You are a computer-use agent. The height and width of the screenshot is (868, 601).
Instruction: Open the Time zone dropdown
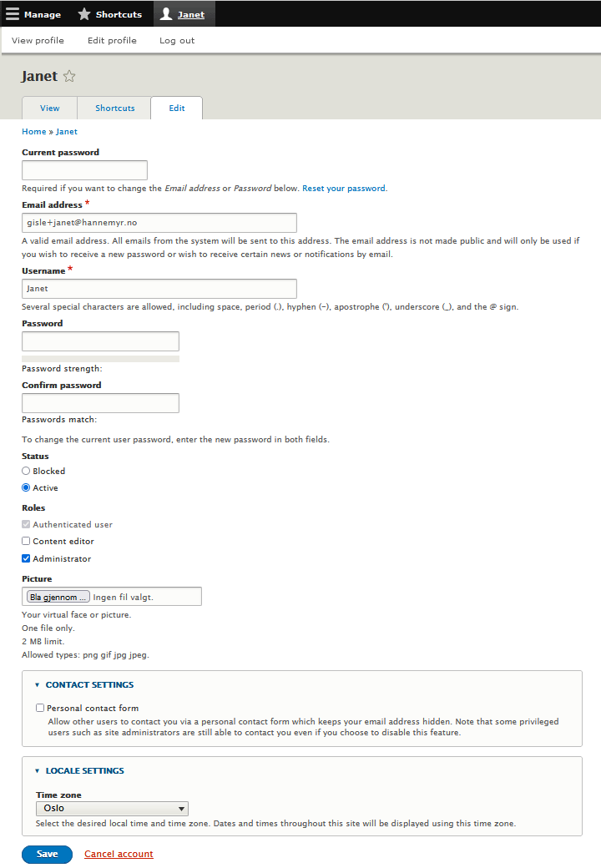tap(112, 808)
